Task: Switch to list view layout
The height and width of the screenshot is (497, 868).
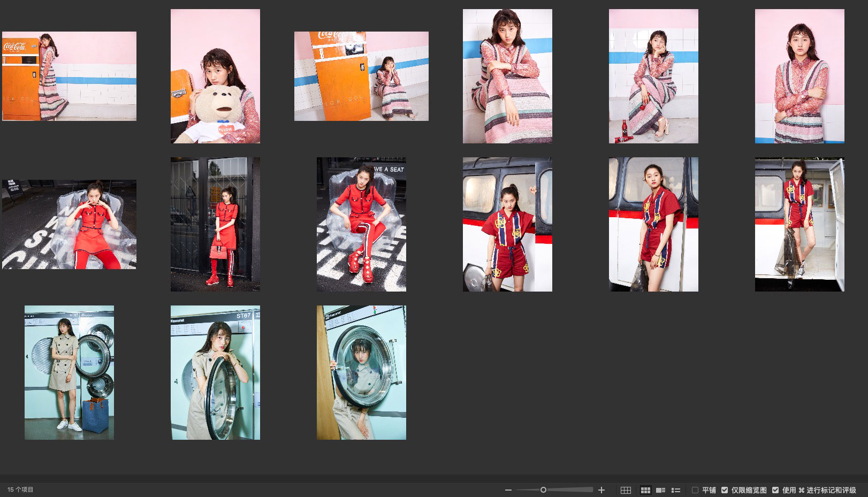Action: tap(676, 490)
